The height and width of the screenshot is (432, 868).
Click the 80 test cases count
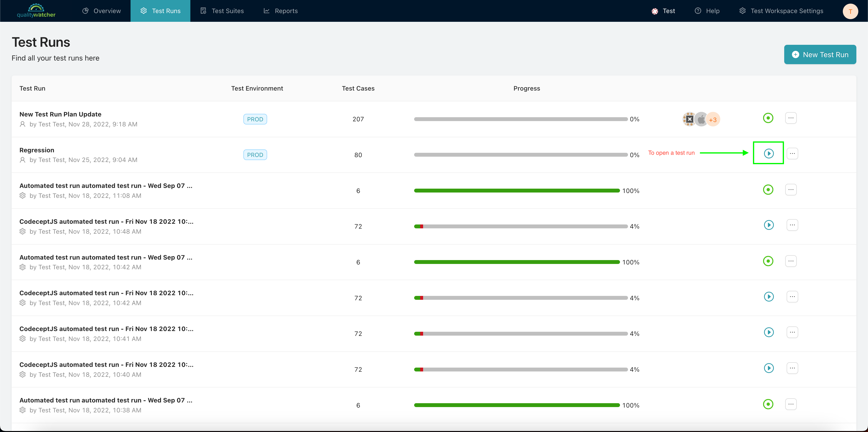358,155
